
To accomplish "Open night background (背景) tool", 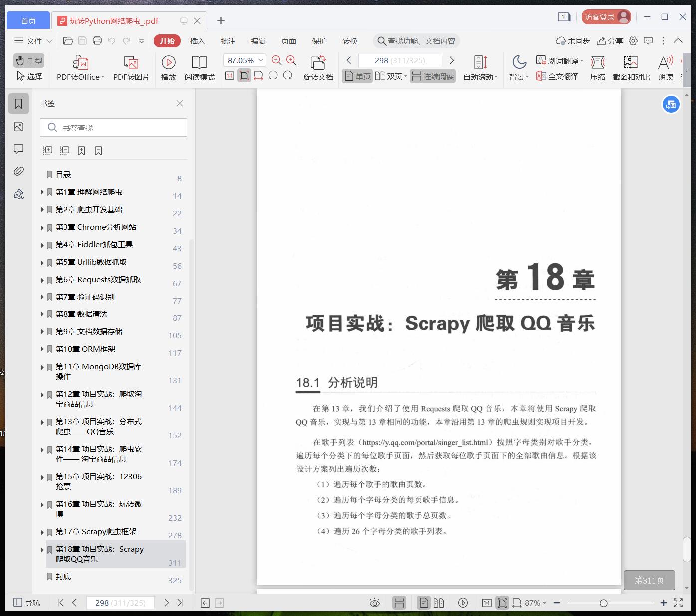I will [519, 68].
